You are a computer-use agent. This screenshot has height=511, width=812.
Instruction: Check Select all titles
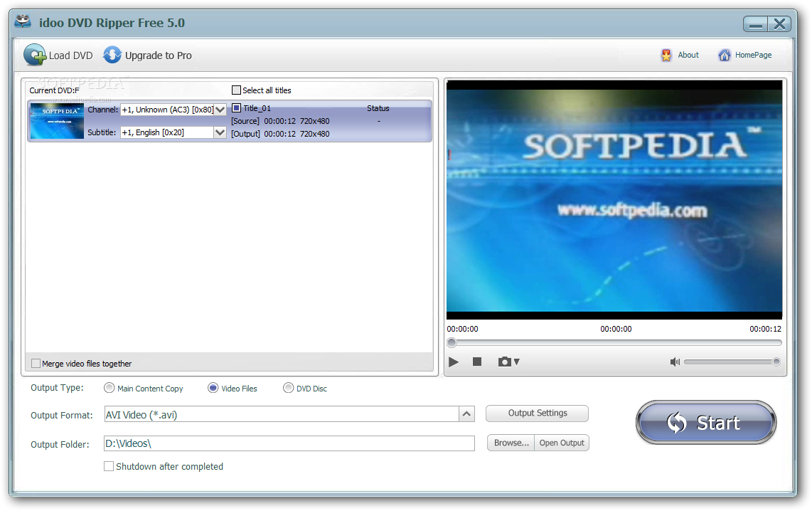[x=236, y=90]
